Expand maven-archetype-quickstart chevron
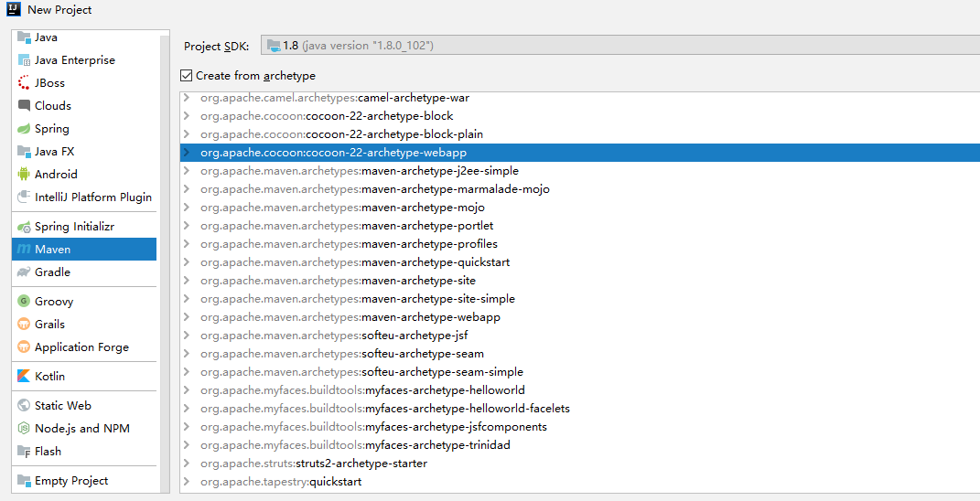 [187, 262]
